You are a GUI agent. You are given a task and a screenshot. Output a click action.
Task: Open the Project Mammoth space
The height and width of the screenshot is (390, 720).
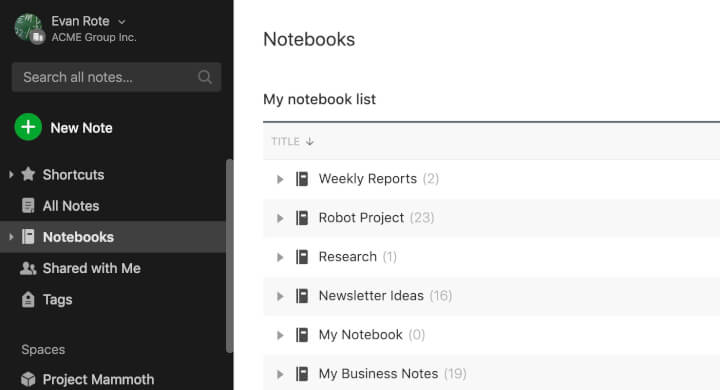98,379
